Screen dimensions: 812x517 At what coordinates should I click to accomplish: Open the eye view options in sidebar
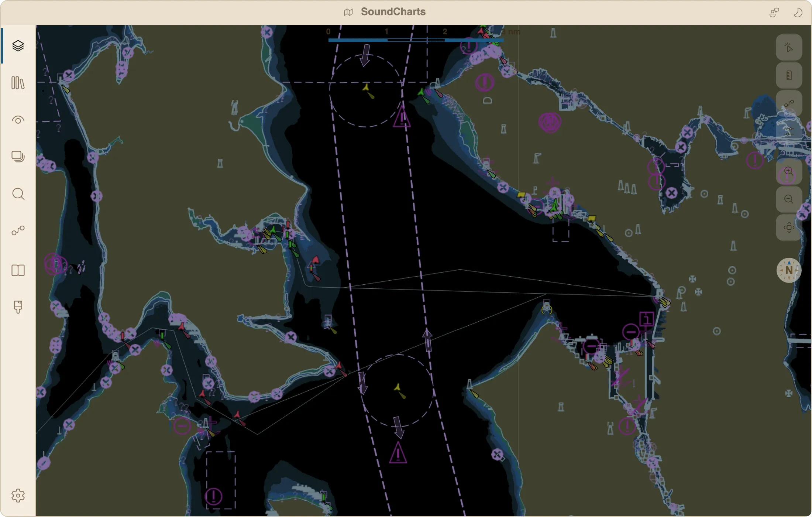coord(18,120)
